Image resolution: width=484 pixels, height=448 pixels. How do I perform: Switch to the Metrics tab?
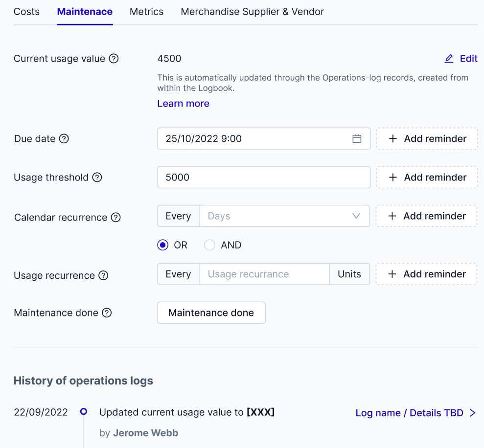[146, 11]
